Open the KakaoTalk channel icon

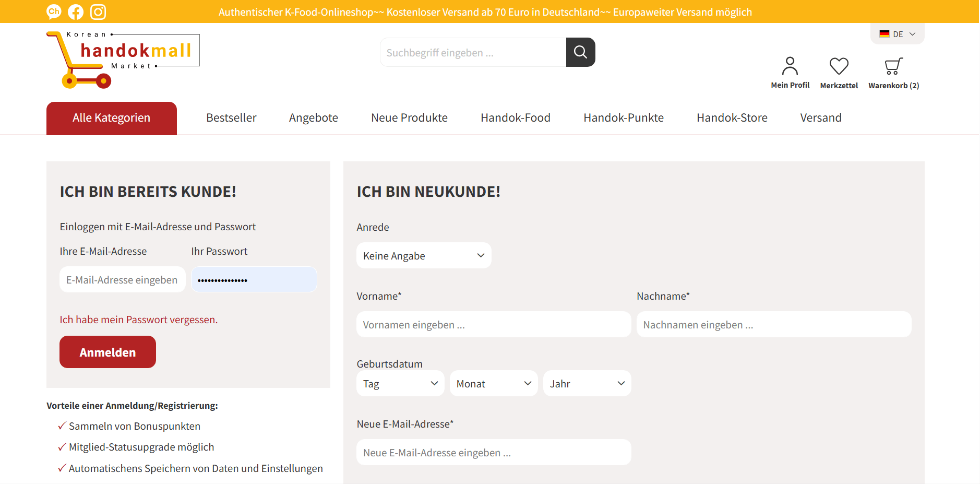point(53,11)
